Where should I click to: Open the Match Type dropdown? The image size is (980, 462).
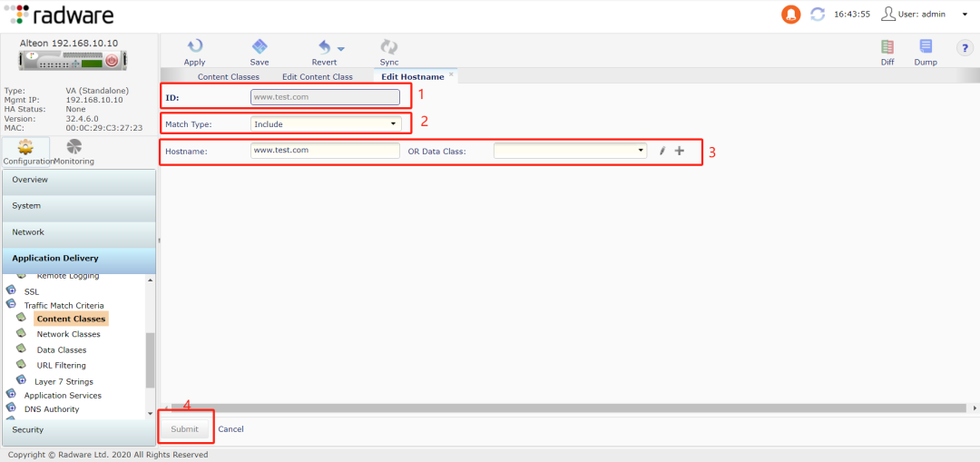point(326,123)
